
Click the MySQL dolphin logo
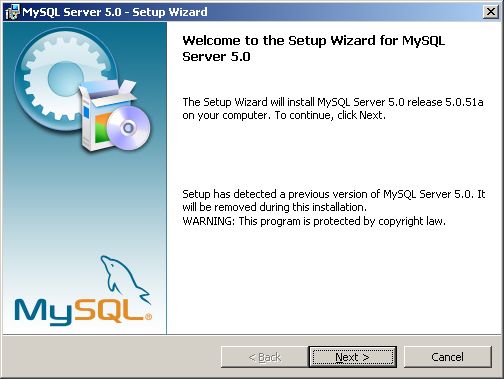click(124, 278)
